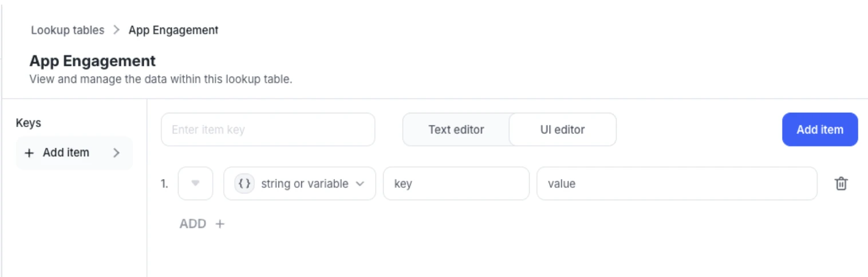Click the bold App Engagement page title
The image size is (868, 277).
click(x=93, y=61)
